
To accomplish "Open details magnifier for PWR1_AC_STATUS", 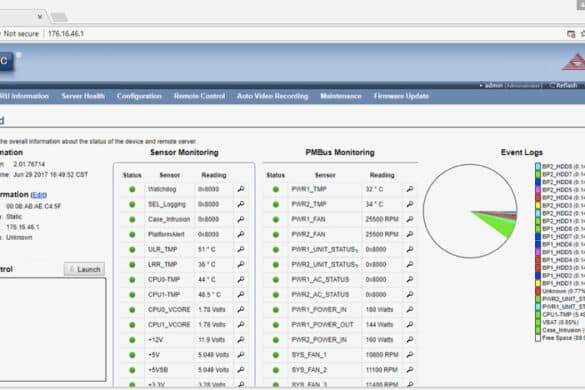I will point(410,280).
